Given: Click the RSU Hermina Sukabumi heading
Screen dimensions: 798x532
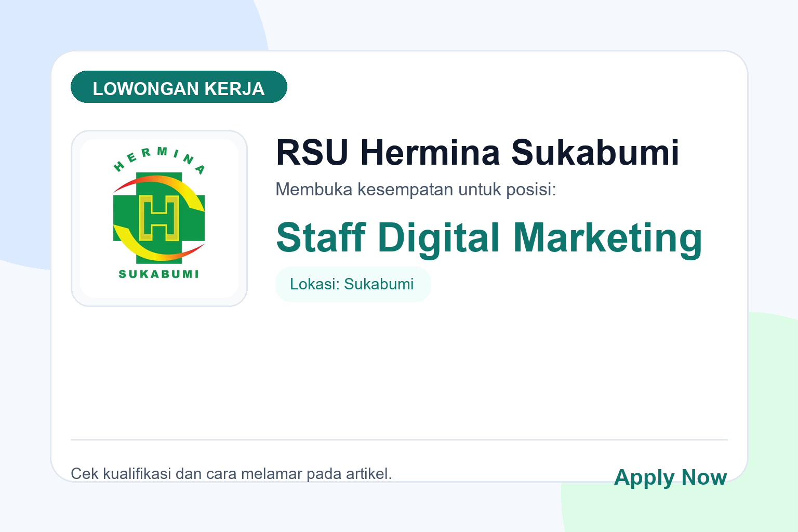Looking at the screenshot, I should tap(477, 153).
